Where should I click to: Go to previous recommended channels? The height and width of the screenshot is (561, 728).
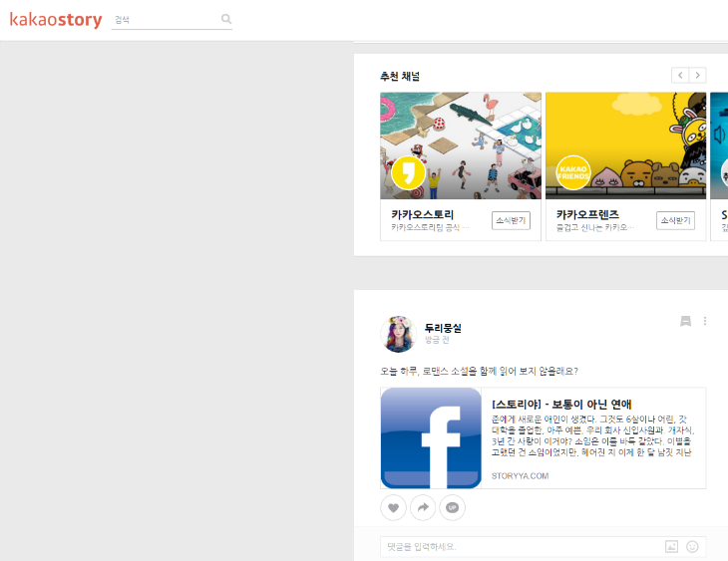pyautogui.click(x=680, y=75)
